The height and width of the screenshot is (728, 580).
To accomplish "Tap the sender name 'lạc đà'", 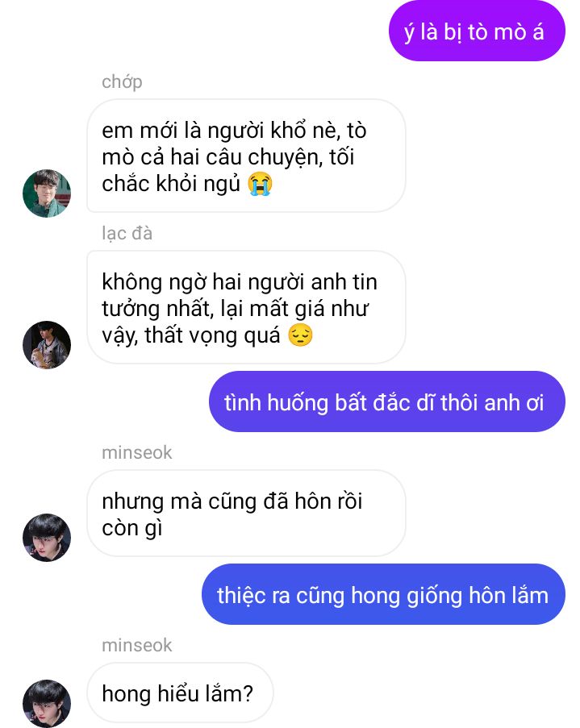I will click(127, 233).
